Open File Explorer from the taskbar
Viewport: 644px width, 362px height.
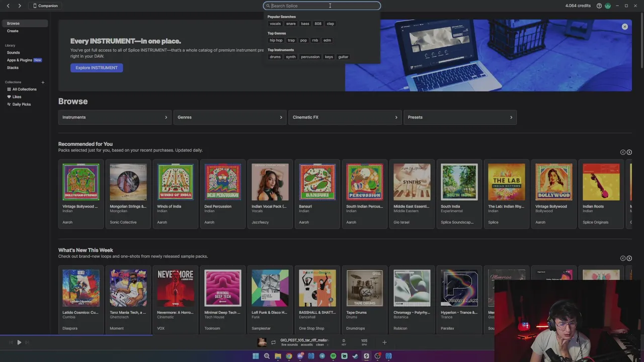click(278, 356)
